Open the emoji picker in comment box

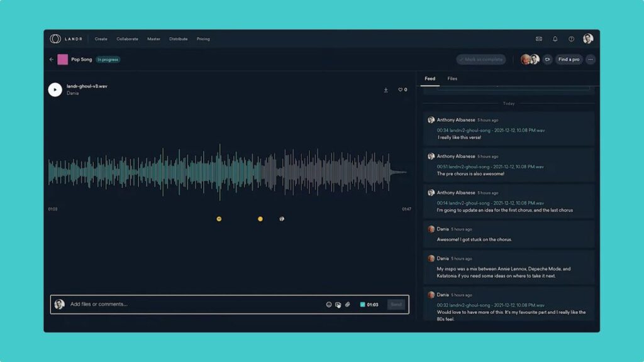click(x=328, y=305)
